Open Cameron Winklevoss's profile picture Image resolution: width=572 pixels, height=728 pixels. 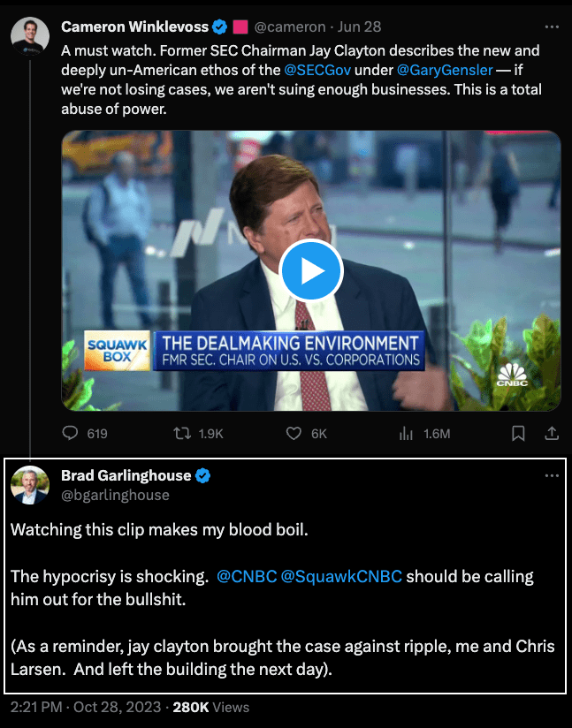29,34
